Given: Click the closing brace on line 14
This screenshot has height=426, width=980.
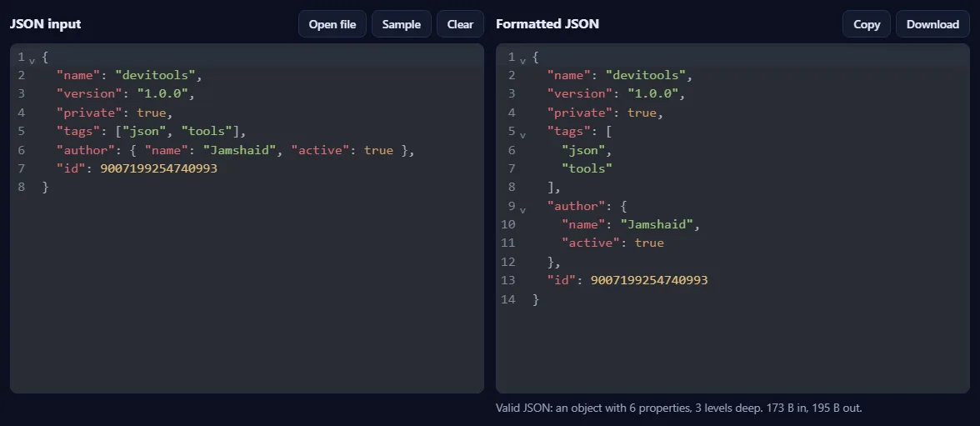Looking at the screenshot, I should tap(536, 299).
